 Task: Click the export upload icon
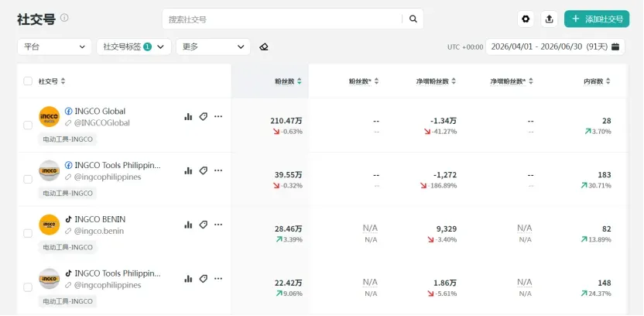pyautogui.click(x=549, y=19)
